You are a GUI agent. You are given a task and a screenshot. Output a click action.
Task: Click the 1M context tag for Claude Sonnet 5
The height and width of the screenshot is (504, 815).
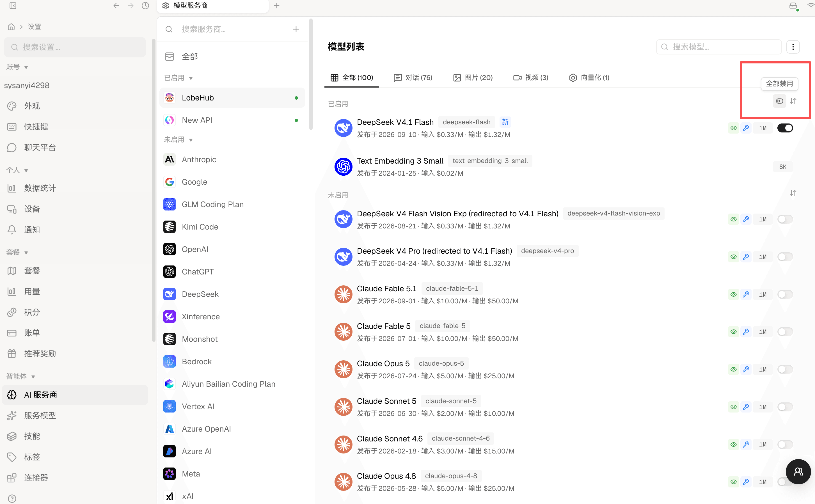point(763,407)
